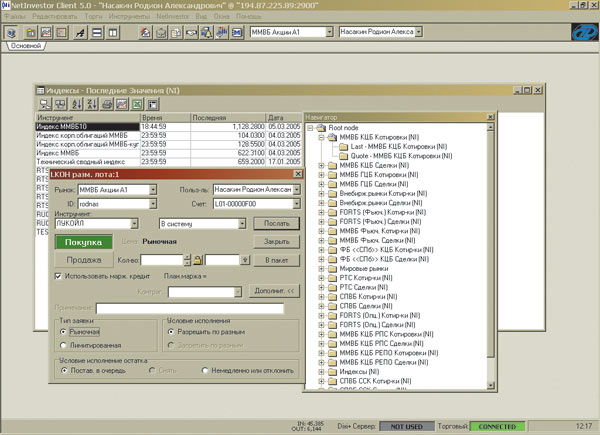
Task: Click Навигатор scrollbar down arrow
Action: 491,385
